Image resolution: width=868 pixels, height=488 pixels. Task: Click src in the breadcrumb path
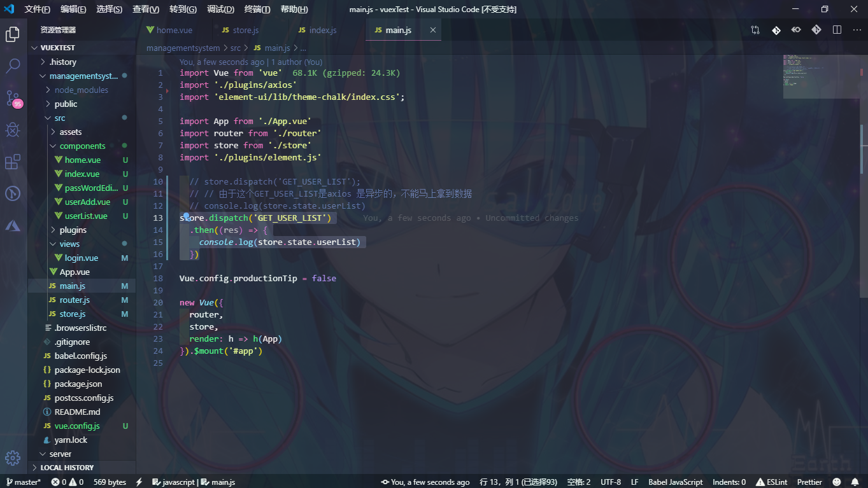pyautogui.click(x=236, y=48)
